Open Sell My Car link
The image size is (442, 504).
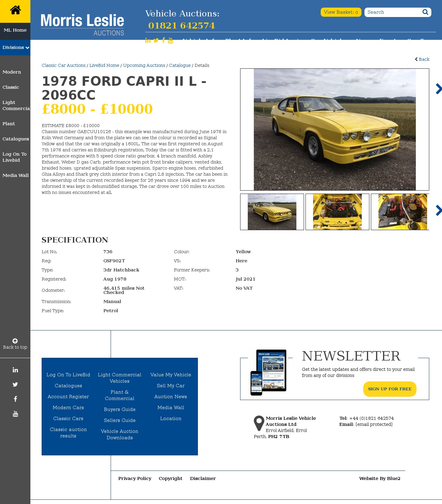click(x=171, y=386)
